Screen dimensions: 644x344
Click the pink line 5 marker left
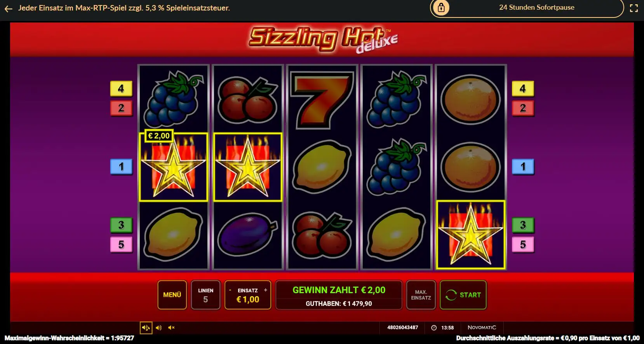click(121, 245)
